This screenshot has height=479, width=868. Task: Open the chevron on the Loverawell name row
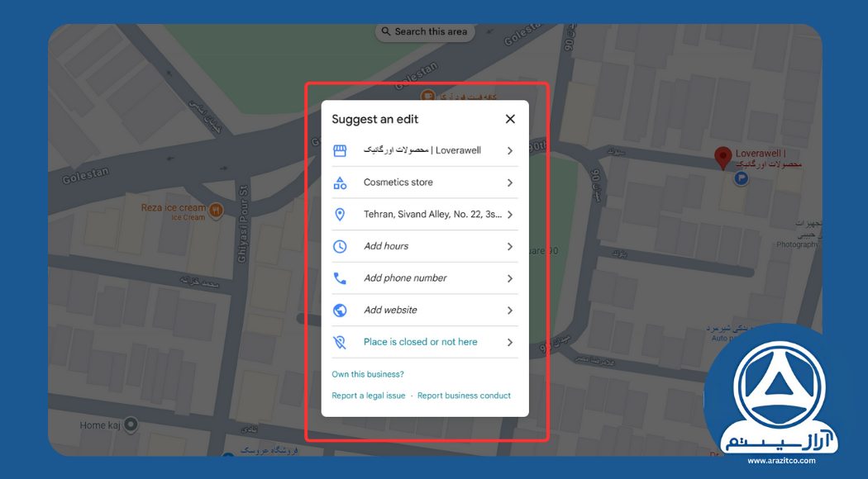510,150
